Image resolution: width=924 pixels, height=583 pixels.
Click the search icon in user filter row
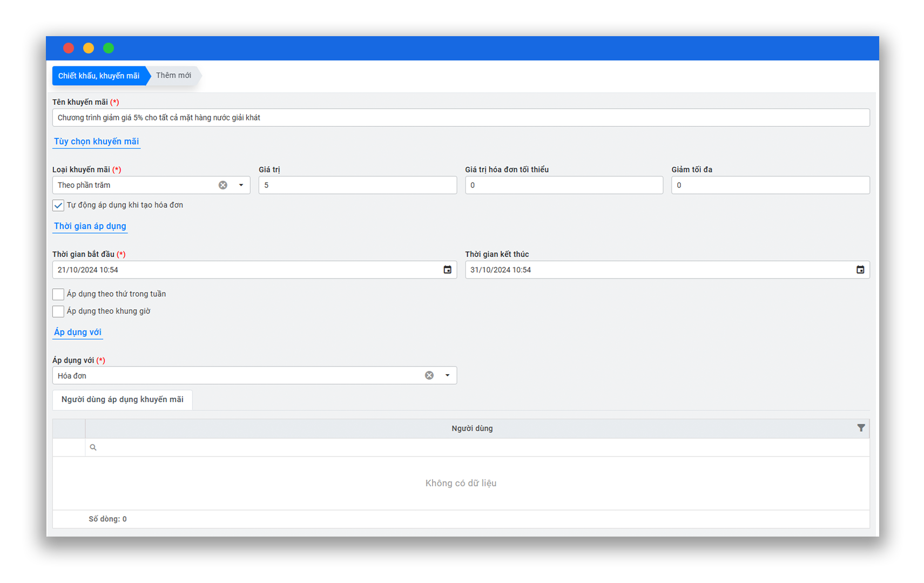click(x=93, y=448)
